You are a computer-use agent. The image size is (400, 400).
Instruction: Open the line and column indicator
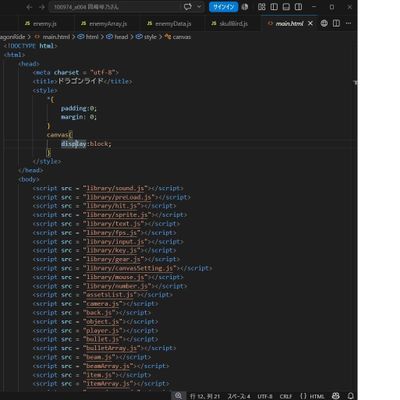205,396
